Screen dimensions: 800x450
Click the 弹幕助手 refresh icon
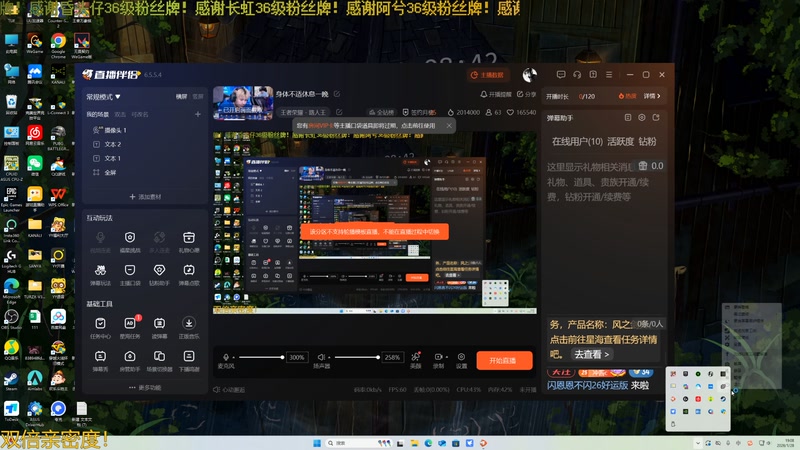pyautogui.click(x=656, y=117)
